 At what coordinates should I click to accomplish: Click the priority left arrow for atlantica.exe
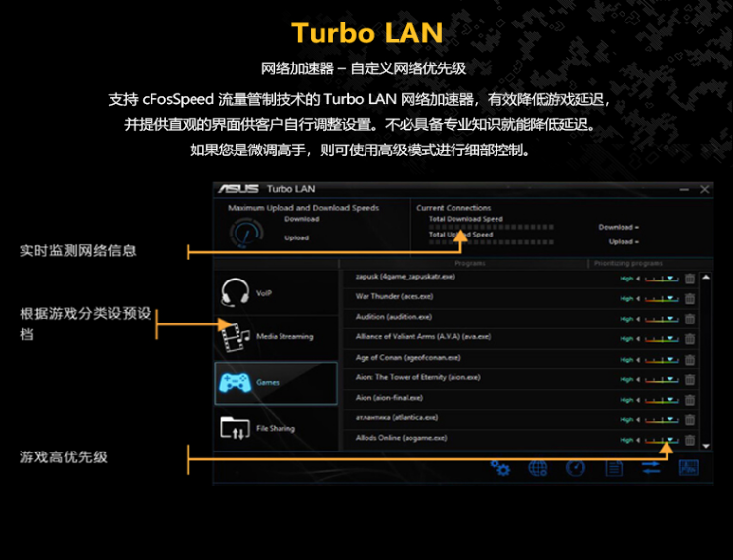[x=638, y=420]
